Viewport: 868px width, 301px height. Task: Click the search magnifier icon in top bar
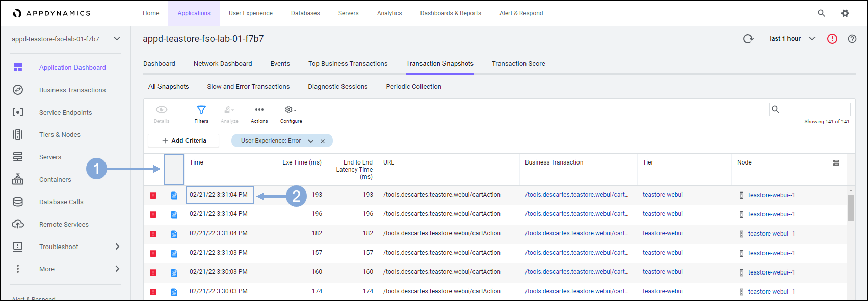pyautogui.click(x=821, y=13)
